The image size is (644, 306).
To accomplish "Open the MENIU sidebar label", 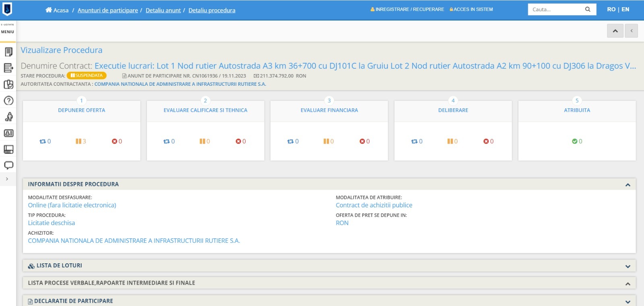I will tap(8, 31).
